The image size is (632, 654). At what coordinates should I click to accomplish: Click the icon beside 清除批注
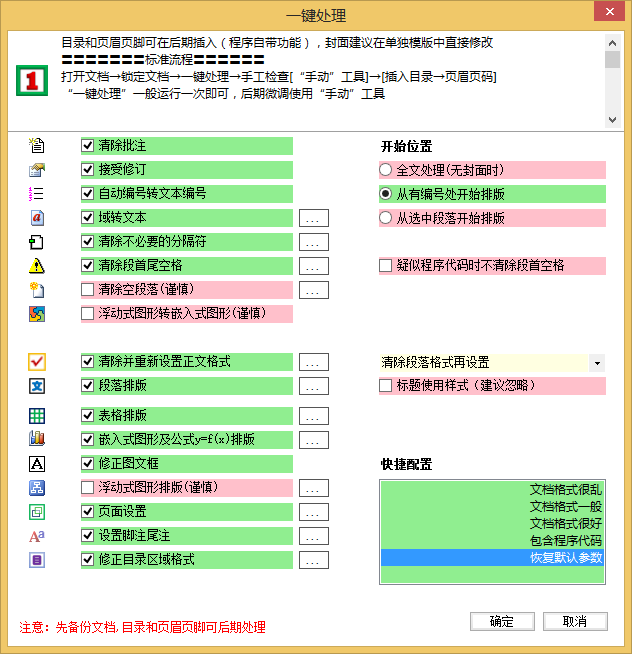tap(37, 146)
